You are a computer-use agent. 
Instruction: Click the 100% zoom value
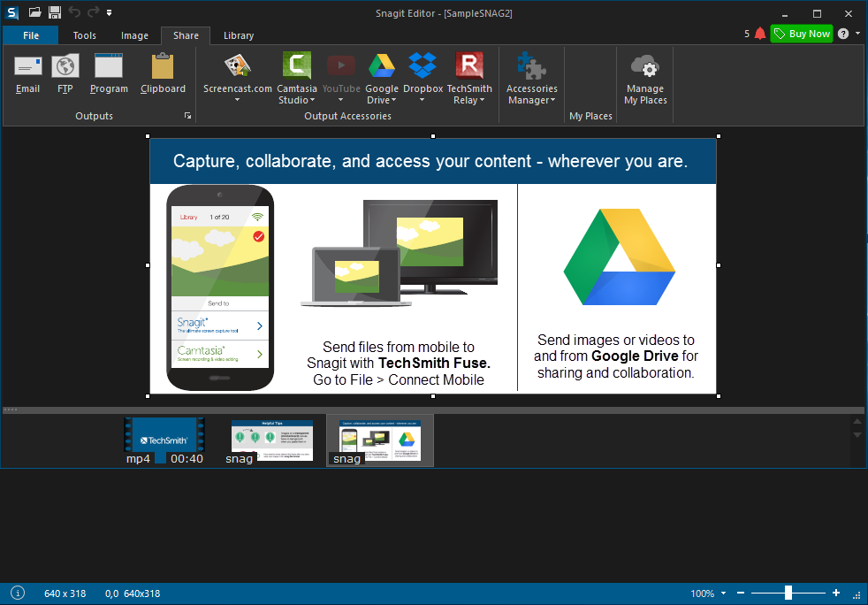(x=702, y=594)
